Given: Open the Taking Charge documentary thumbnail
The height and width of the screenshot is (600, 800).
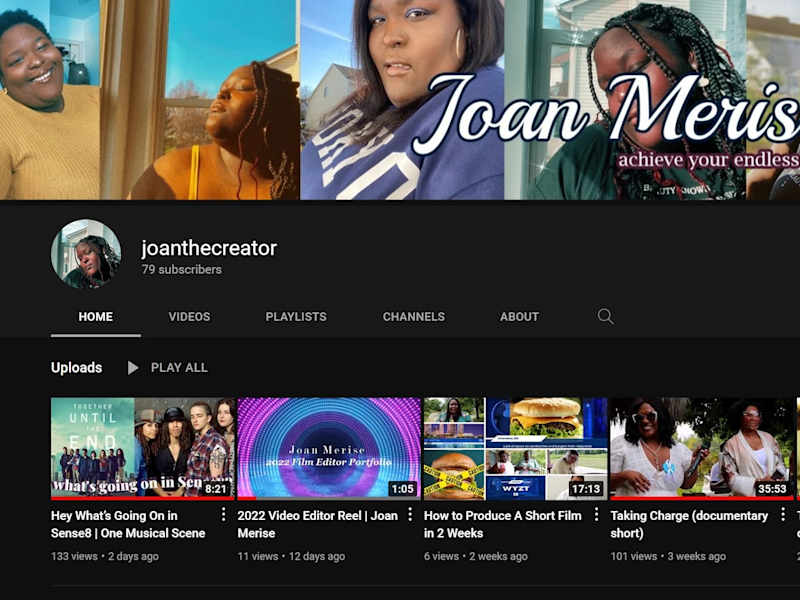Looking at the screenshot, I should (x=702, y=448).
